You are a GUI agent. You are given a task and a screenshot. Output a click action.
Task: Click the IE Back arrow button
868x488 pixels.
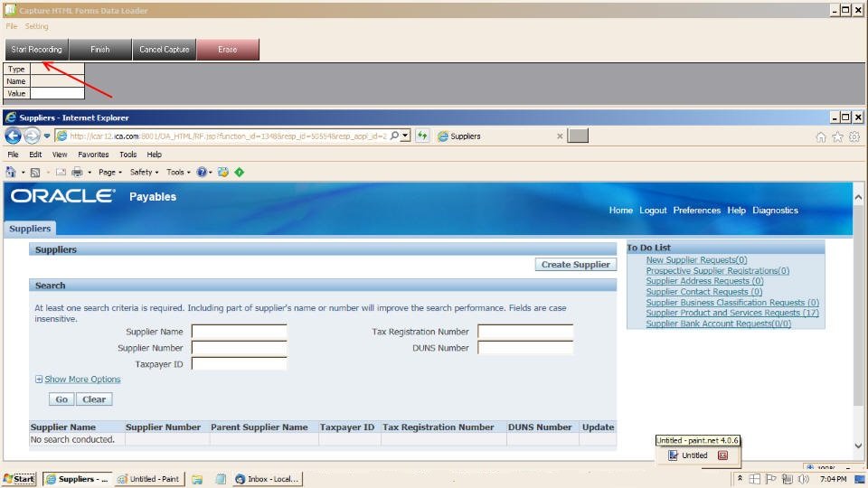(14, 136)
